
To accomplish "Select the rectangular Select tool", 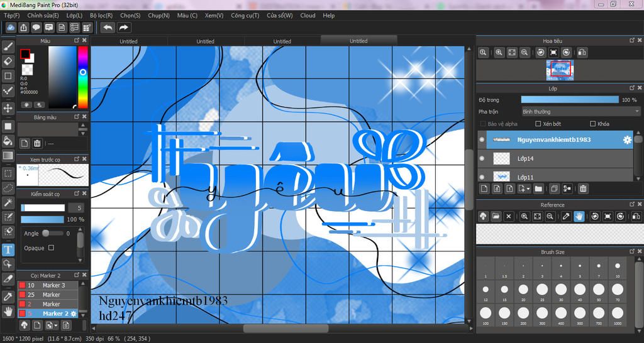I will pyautogui.click(x=8, y=173).
